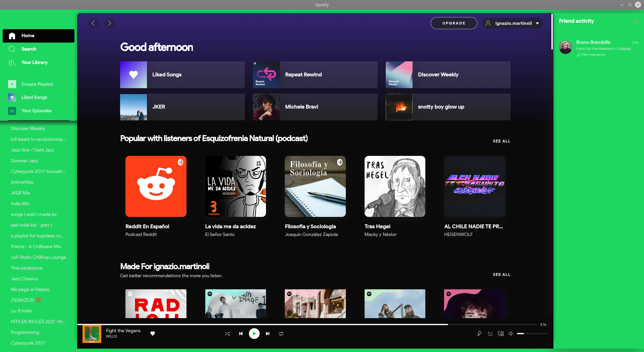Open Prisms - A Chillwave Mix
Viewport: 644px width, 352px height.
36,246
